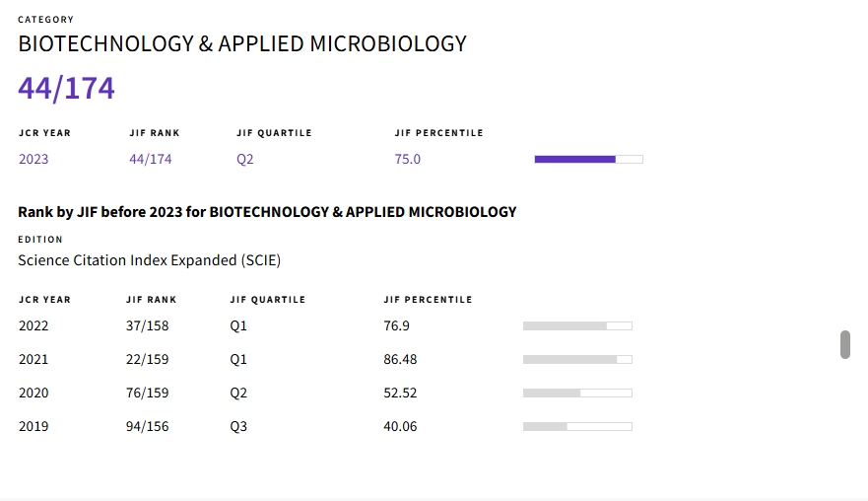The height and width of the screenshot is (501, 868).
Task: Click the Biotechnology & Applied Microbiology category title
Action: pyautogui.click(x=242, y=43)
